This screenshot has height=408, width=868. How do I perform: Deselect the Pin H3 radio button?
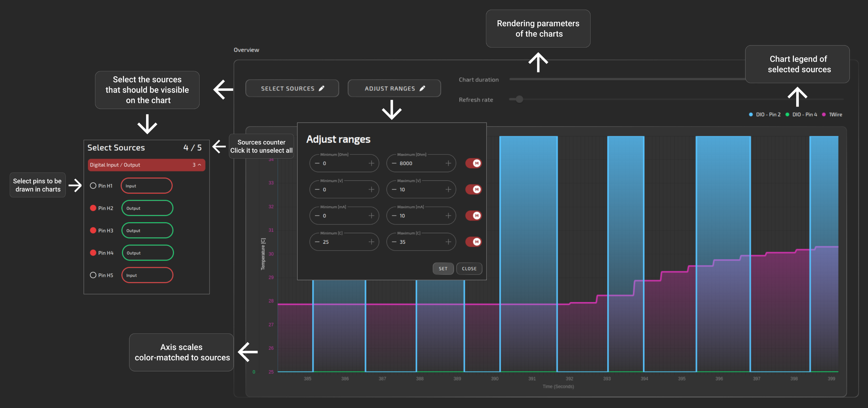[93, 231]
